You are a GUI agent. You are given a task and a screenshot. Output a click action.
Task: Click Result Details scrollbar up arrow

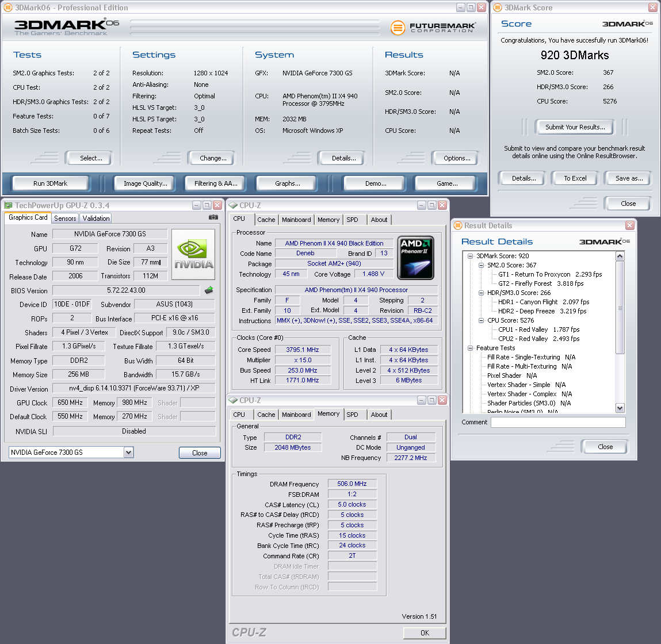pos(620,256)
